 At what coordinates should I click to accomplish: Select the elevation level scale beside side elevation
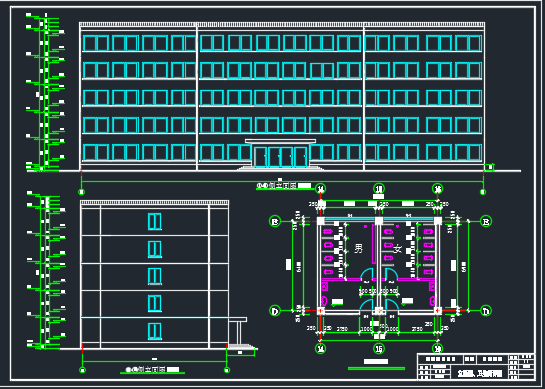click(46, 270)
